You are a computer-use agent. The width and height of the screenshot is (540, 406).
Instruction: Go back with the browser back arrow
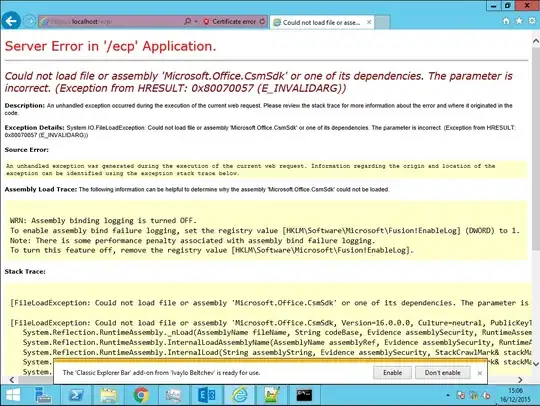click(11, 21)
